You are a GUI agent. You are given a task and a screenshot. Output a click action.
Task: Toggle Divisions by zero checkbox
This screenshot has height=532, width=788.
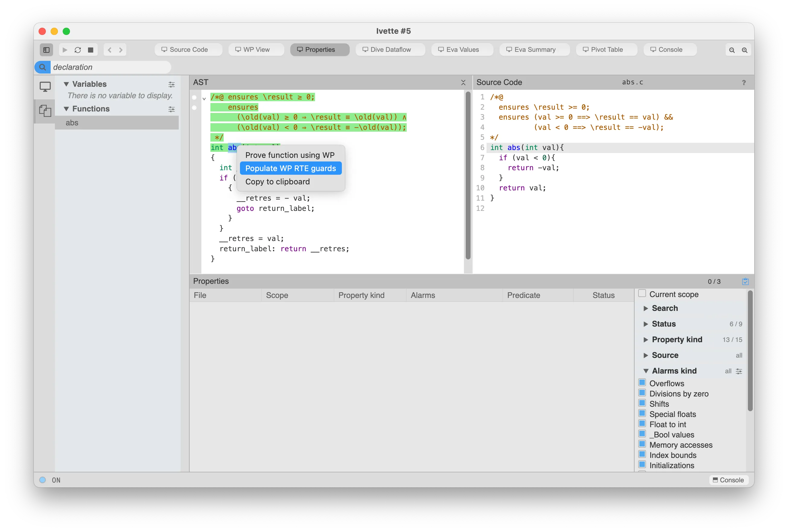(642, 393)
